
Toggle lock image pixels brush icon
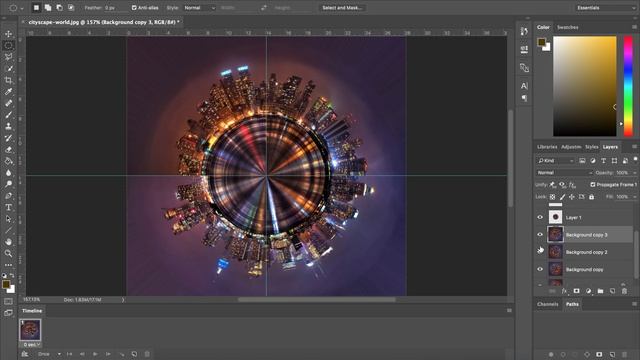click(x=562, y=197)
